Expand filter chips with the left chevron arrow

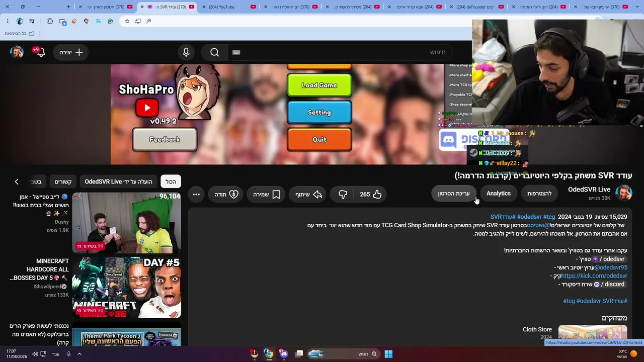(17, 182)
